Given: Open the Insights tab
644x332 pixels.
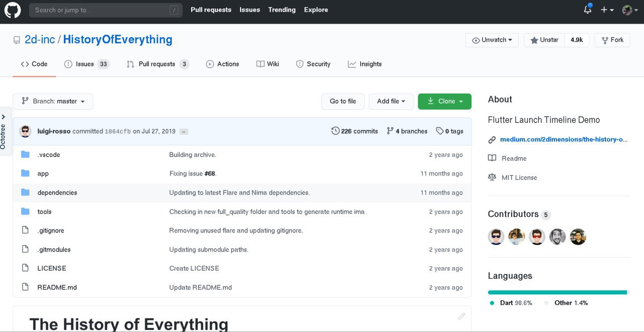Looking at the screenshot, I should point(365,64).
